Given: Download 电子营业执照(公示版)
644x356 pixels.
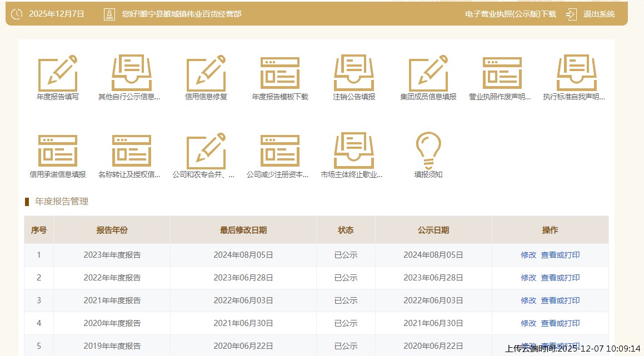Looking at the screenshot, I should (x=510, y=14).
